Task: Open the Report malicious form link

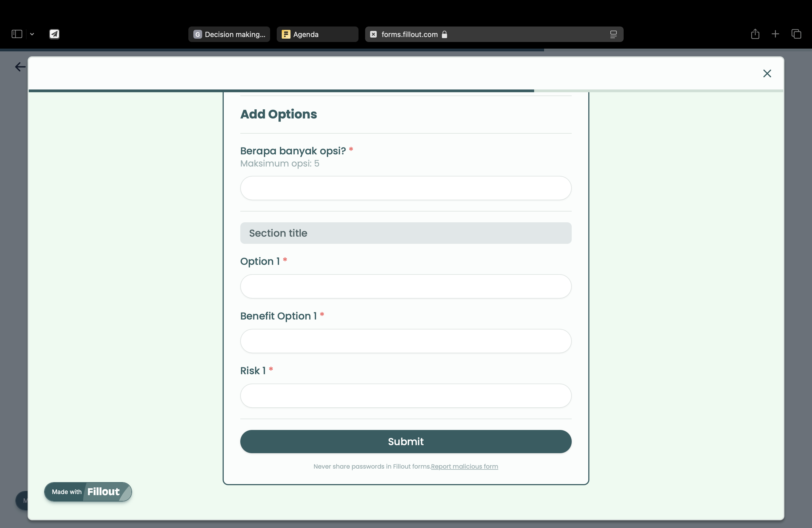Action: 464,466
